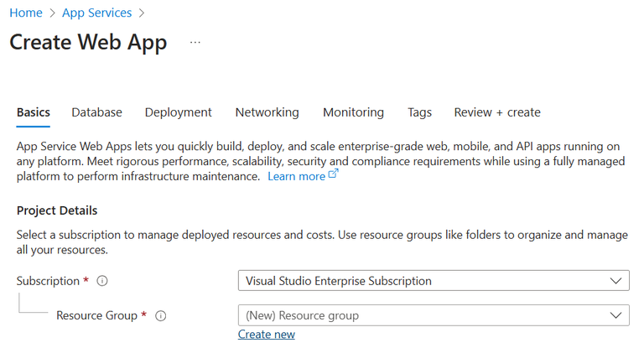
Task: Jump to the Review + create tab
Action: 497,112
